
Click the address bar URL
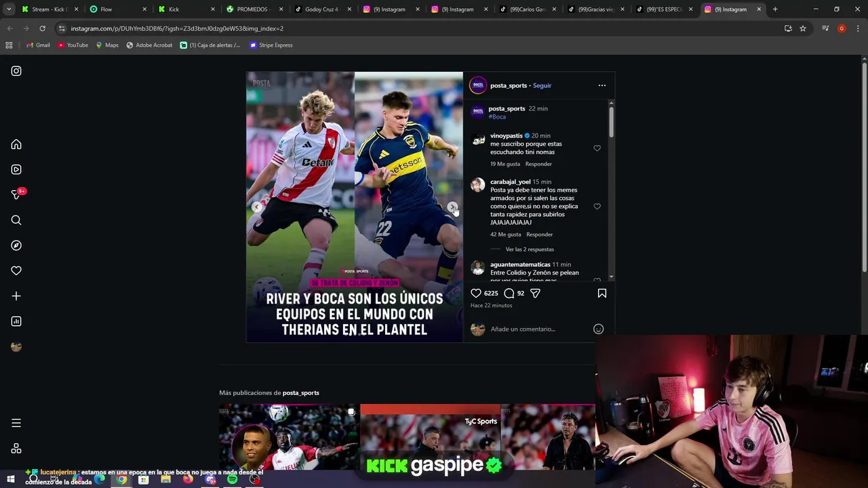[x=177, y=28]
